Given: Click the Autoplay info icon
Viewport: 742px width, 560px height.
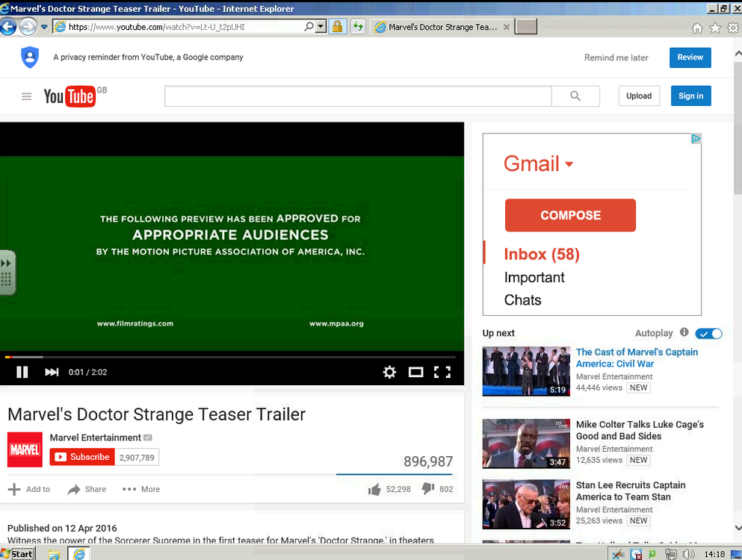Looking at the screenshot, I should (684, 332).
